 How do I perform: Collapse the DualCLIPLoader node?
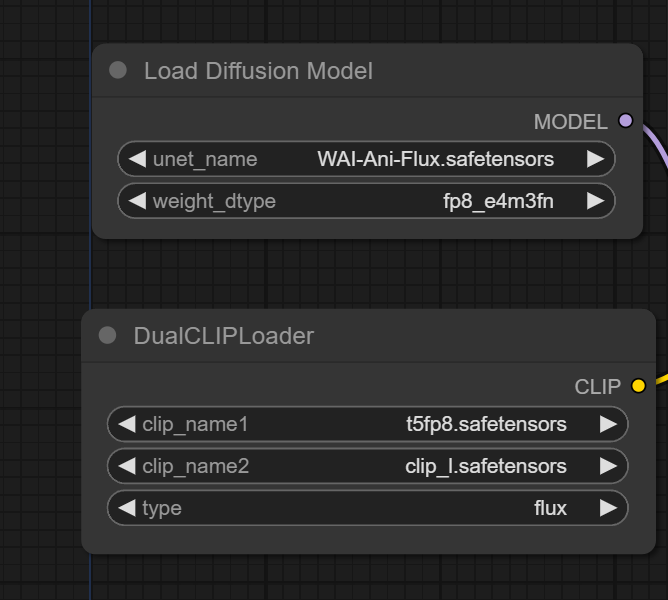coord(108,335)
